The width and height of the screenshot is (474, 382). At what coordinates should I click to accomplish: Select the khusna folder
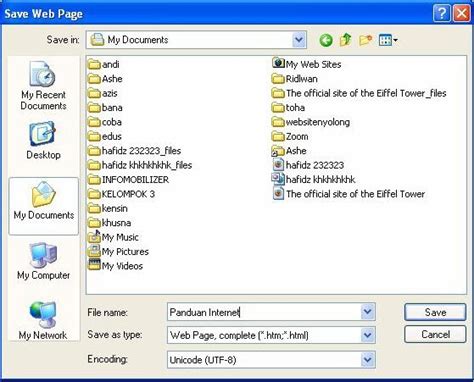click(x=109, y=223)
